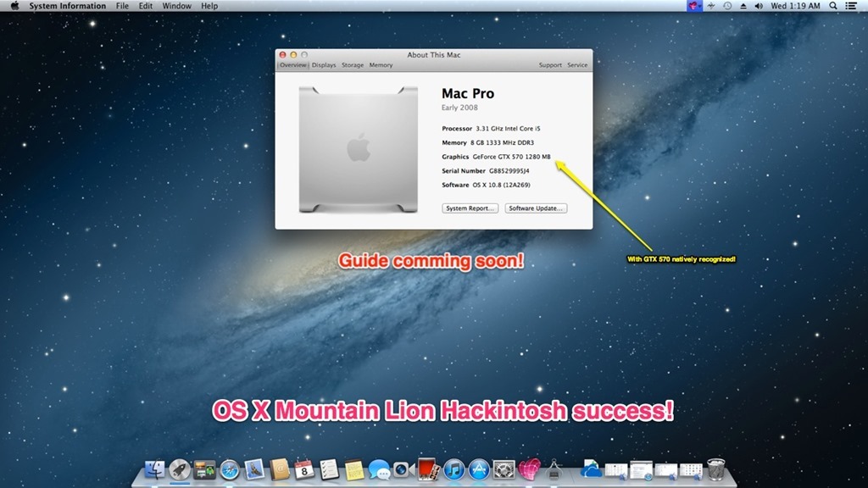Viewport: 868px width, 488px height.
Task: Click Software OS X 10.8 (12A269) line
Action: pyautogui.click(x=486, y=185)
